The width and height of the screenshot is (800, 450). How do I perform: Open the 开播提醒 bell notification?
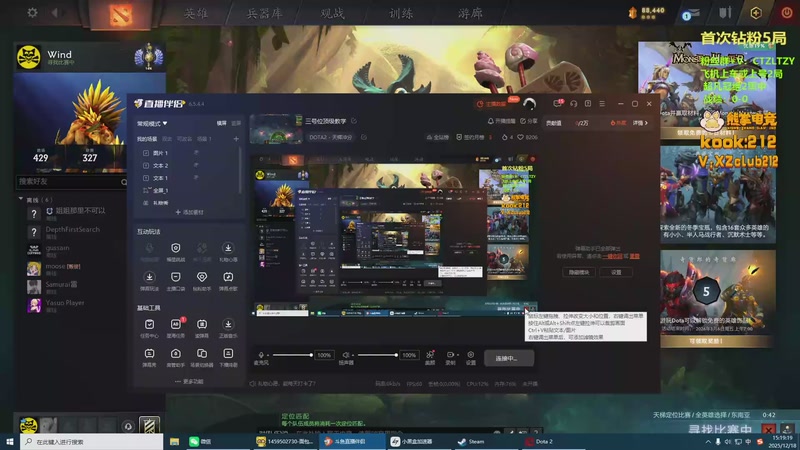[x=502, y=121]
